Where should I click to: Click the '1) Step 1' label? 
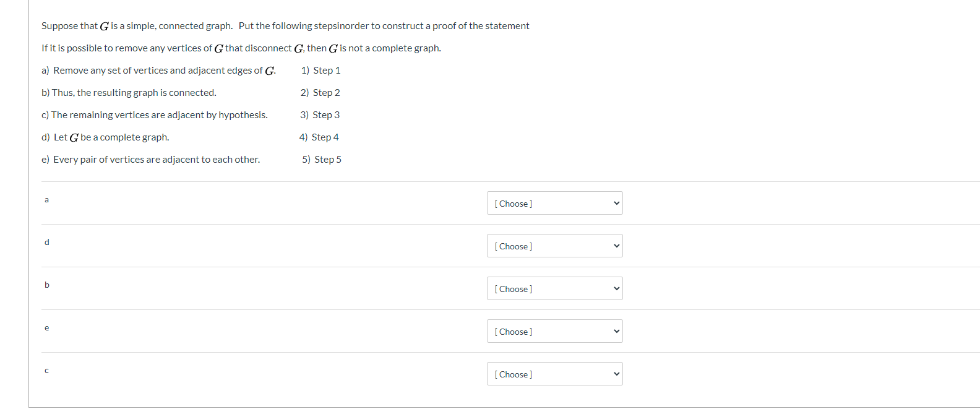coord(320,71)
